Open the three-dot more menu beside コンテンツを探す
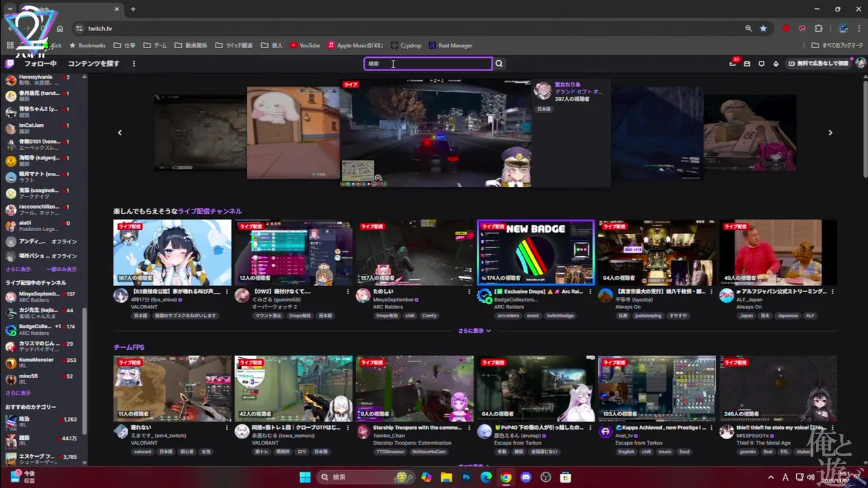The width and height of the screenshot is (868, 488). (x=134, y=64)
